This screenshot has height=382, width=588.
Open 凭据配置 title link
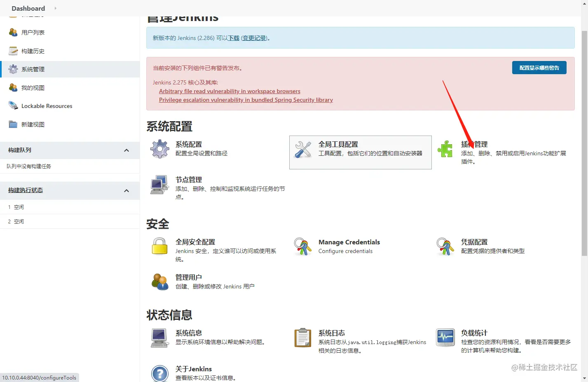tap(474, 242)
